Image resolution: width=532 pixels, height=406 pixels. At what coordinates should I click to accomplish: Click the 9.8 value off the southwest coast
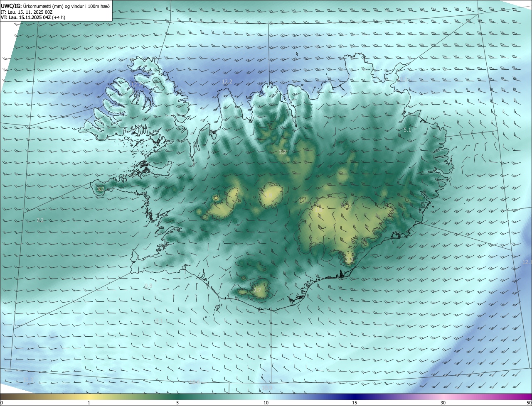click(148, 286)
